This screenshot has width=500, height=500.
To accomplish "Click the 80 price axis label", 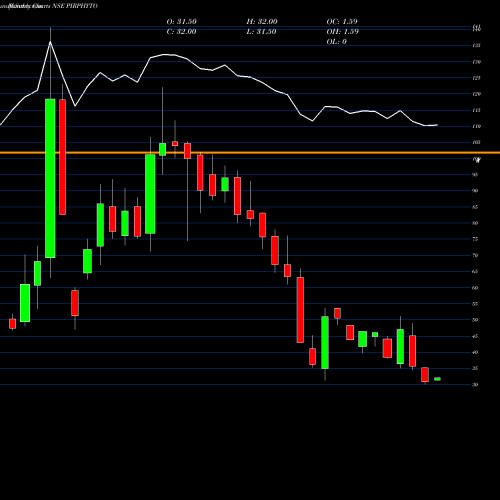I will point(475,223).
